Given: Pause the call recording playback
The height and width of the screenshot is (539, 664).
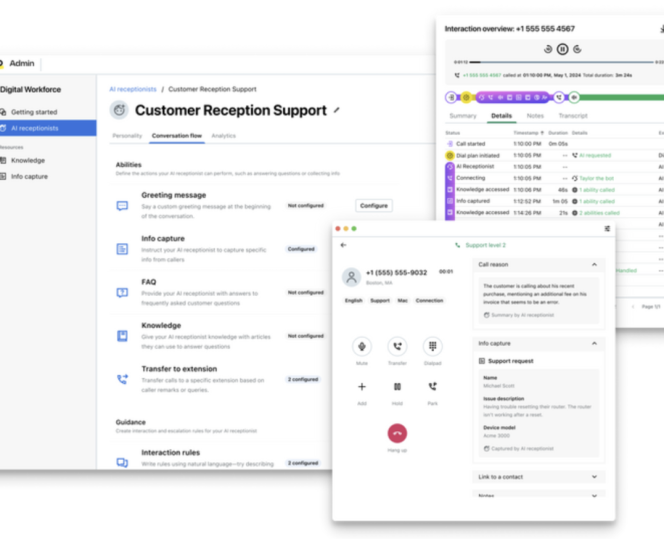Looking at the screenshot, I should tap(562, 49).
